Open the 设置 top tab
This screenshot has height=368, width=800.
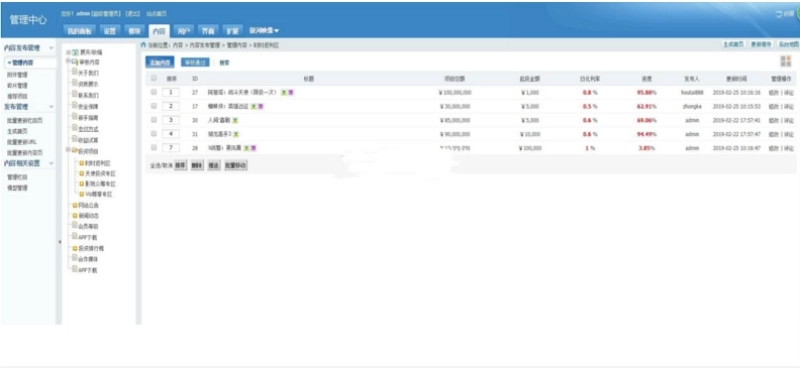point(110,31)
